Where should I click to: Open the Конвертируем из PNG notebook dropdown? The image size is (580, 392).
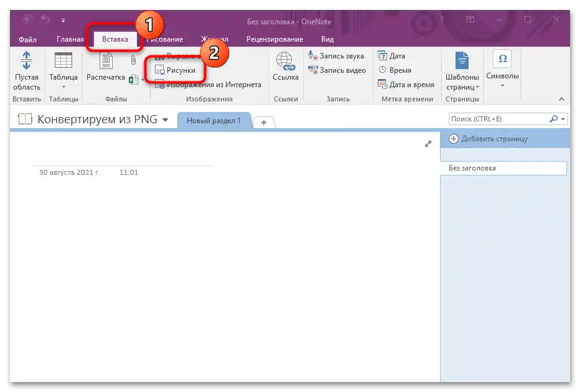[166, 120]
